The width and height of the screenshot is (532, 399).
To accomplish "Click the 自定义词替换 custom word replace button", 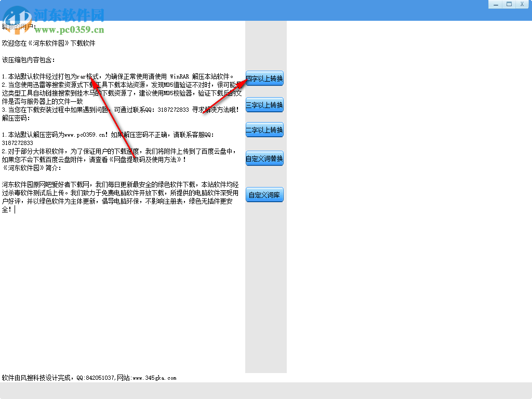I will pos(264,158).
